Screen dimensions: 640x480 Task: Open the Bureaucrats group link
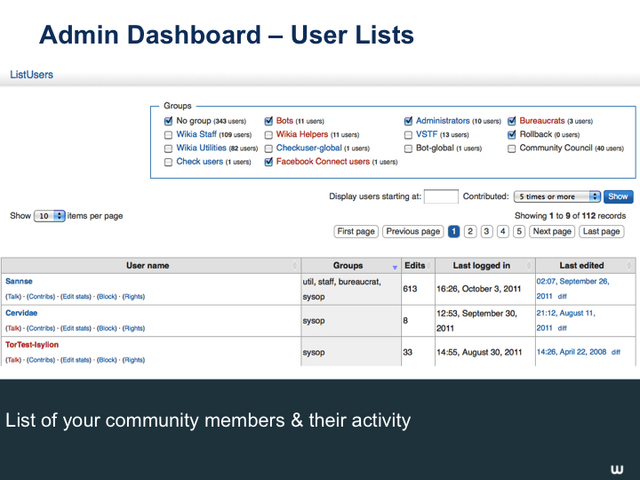click(542, 121)
